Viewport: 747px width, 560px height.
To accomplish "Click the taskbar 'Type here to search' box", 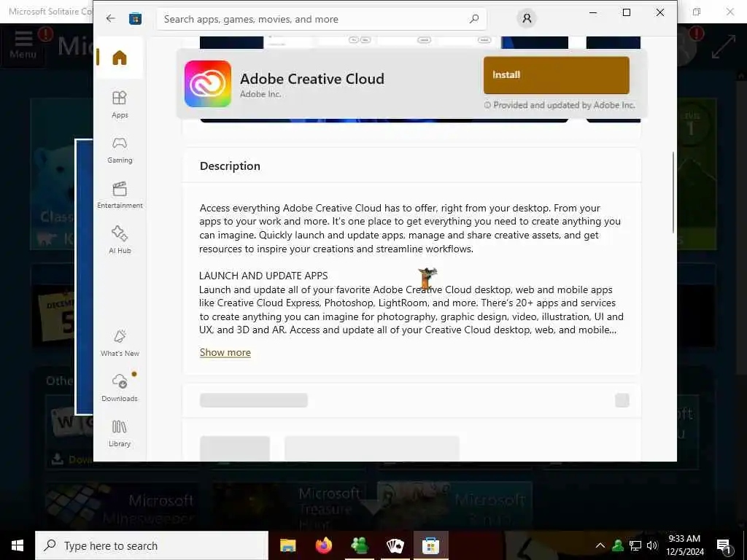I will pyautogui.click(x=152, y=545).
